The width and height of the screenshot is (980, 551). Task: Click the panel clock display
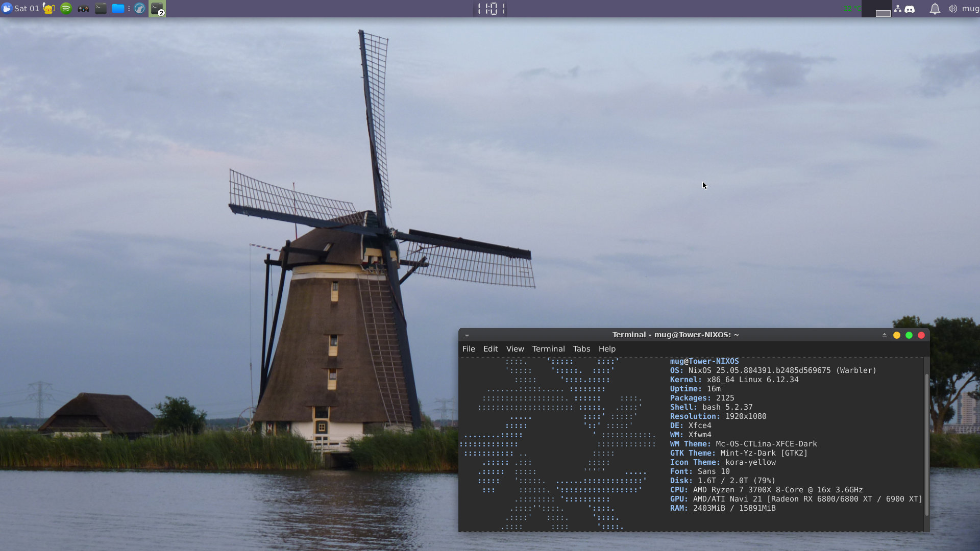pos(491,9)
